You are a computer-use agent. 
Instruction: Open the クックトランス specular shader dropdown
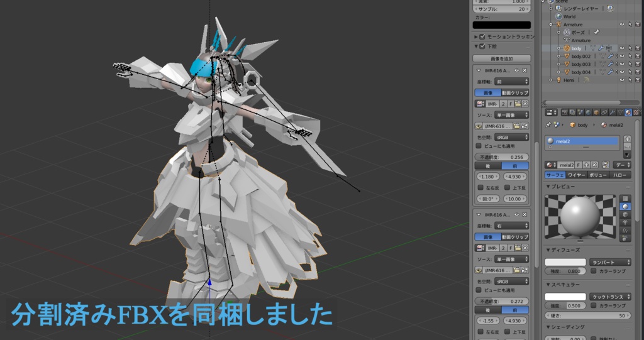coord(610,297)
